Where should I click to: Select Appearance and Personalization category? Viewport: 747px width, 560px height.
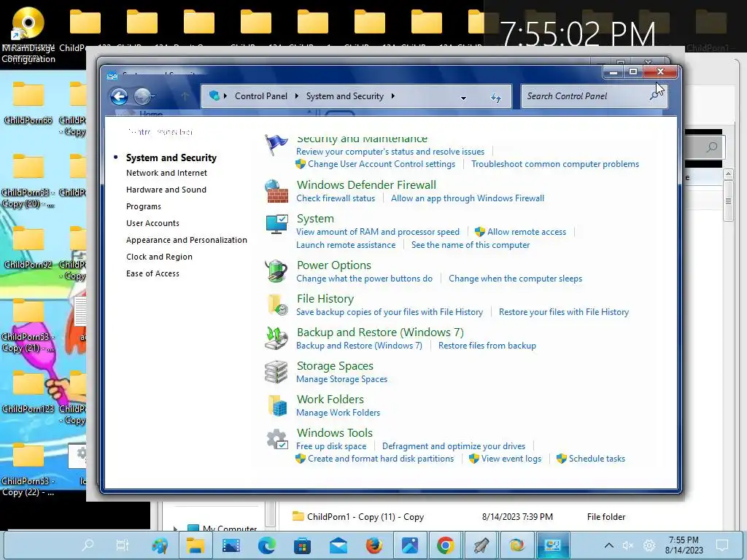click(x=187, y=240)
